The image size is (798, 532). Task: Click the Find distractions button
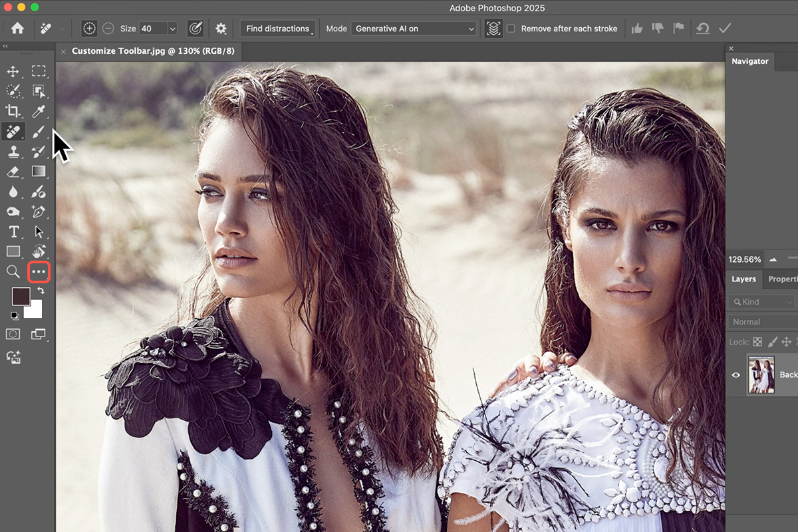coord(277,29)
